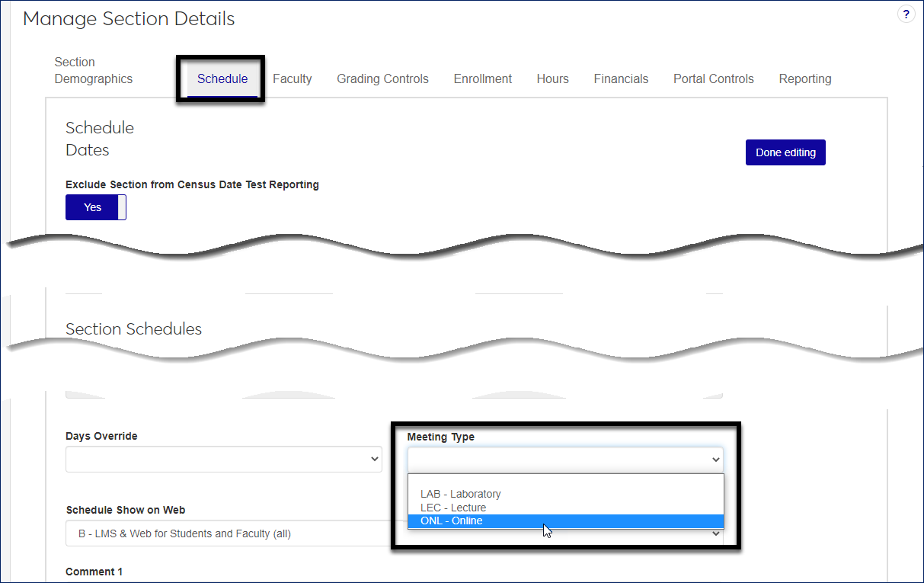924x583 pixels.
Task: Go to the Grading Controls tab
Action: [x=382, y=78]
